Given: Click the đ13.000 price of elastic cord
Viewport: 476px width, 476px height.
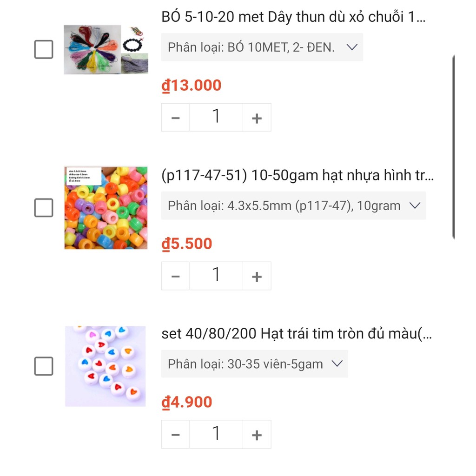Looking at the screenshot, I should 191,85.
